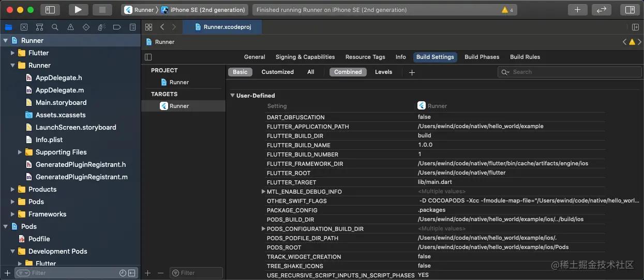This screenshot has width=644, height=280.
Task: Open the General tab
Action: (254, 57)
